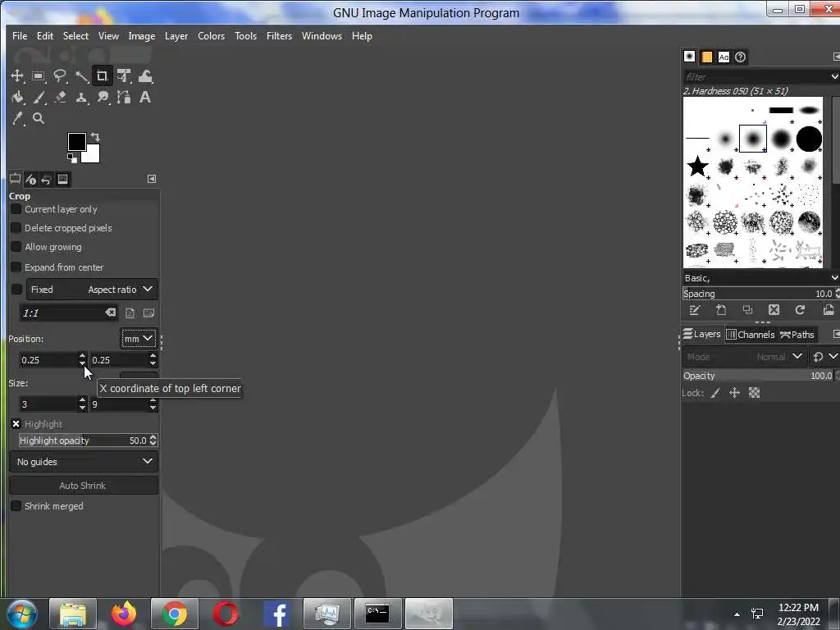Toggle Expand from center checkbox
Image resolution: width=840 pixels, height=630 pixels.
tap(16, 267)
